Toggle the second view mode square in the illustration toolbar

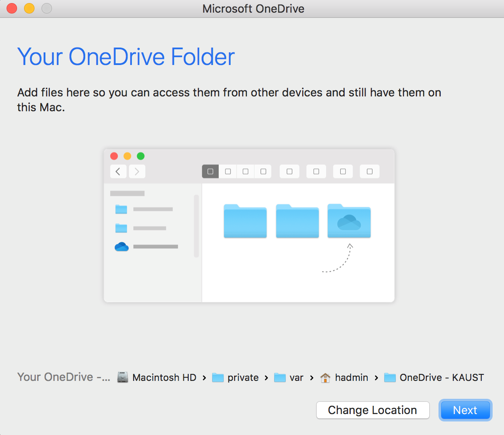point(228,171)
